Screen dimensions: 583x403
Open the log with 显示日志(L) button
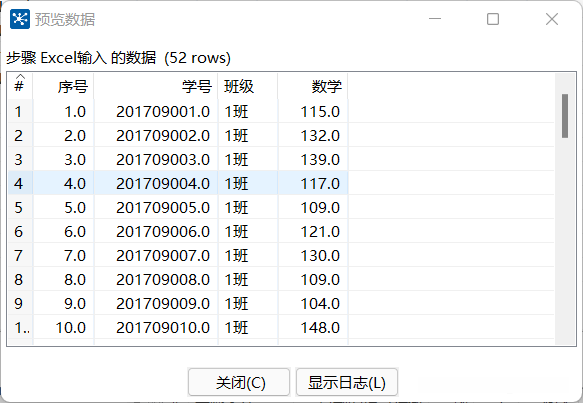point(347,382)
